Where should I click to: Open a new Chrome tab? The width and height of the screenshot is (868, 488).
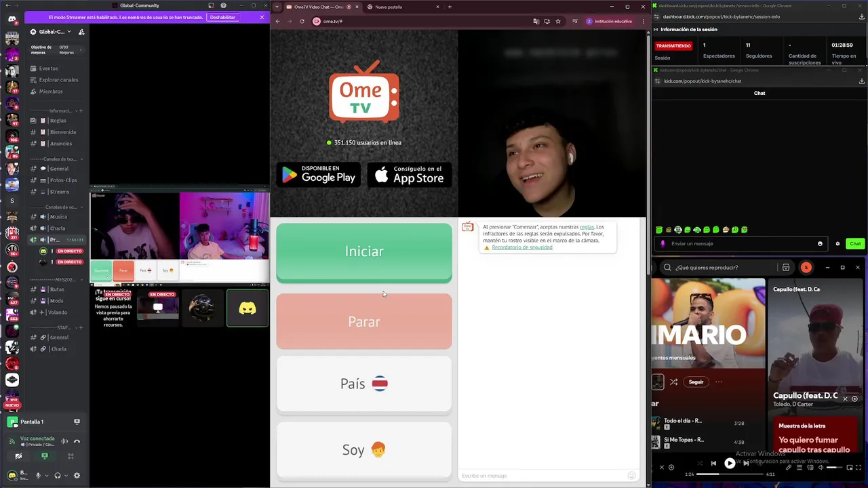click(450, 7)
